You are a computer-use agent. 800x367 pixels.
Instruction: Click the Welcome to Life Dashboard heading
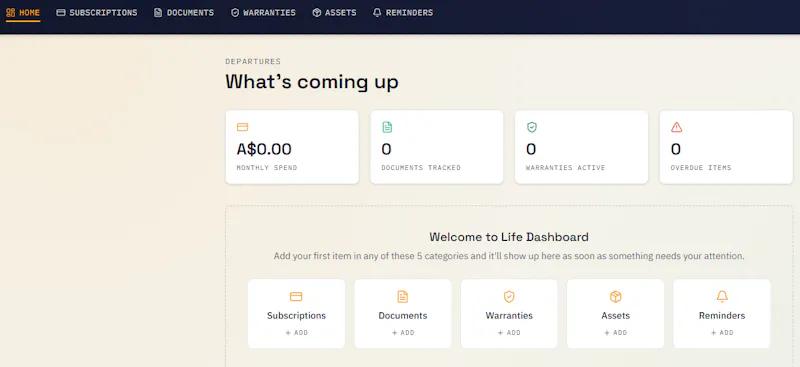coord(509,237)
